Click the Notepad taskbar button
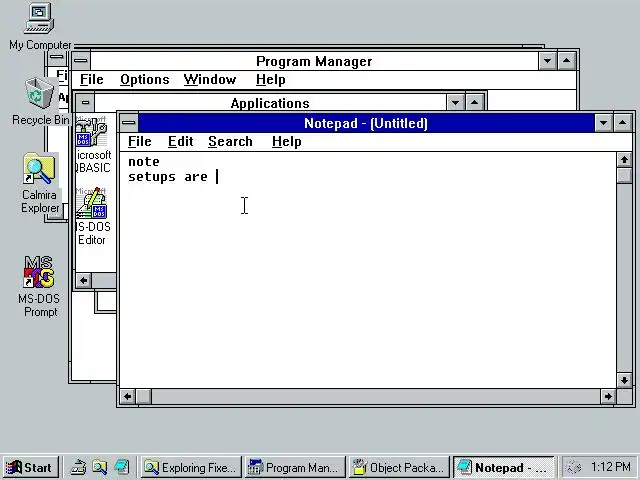 pyautogui.click(x=503, y=467)
